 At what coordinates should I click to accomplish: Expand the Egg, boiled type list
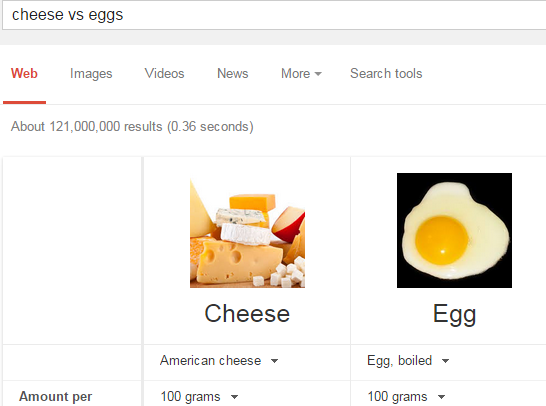pyautogui.click(x=408, y=361)
